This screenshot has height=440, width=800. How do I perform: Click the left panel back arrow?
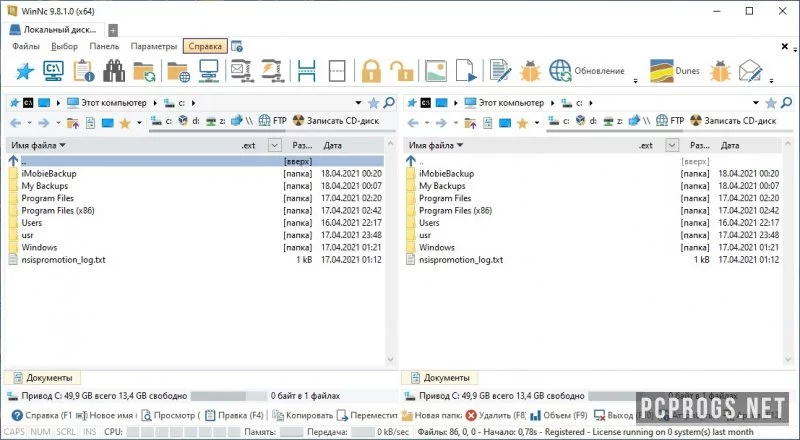tap(16, 123)
